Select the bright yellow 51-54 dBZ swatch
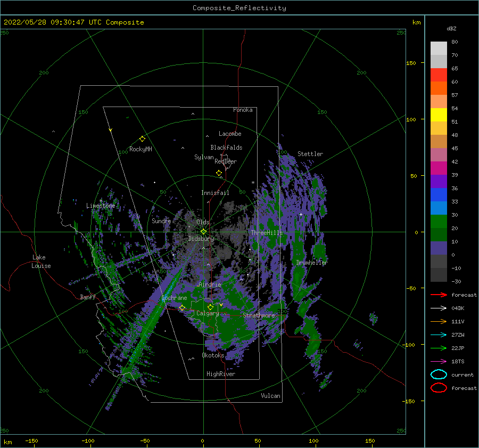The width and height of the screenshot is (479, 448). coord(439,115)
